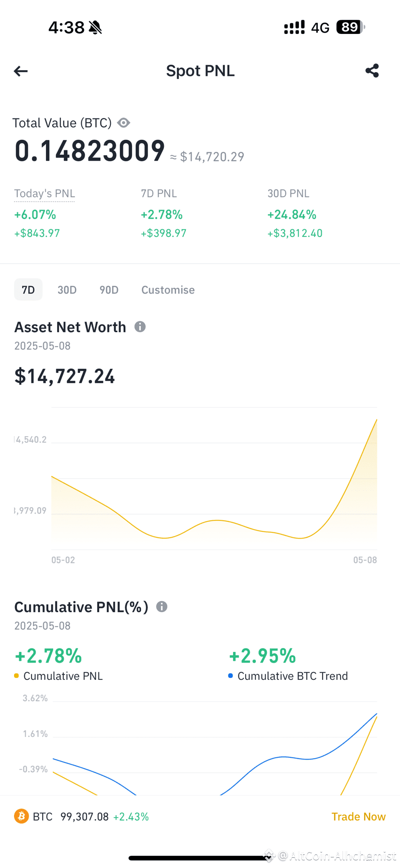Screen dimensions: 400x868
Task: Tap the battery indicator showing 89
Action: pyautogui.click(x=351, y=27)
